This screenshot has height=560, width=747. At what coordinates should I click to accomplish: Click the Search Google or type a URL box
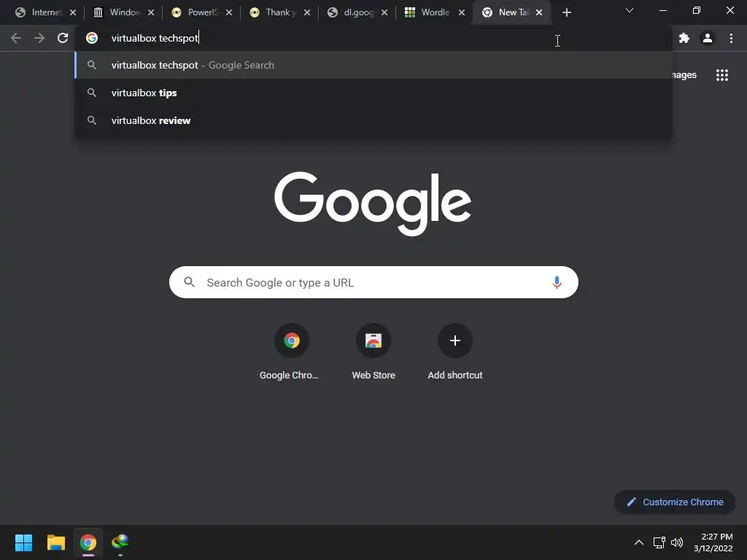[373, 282]
